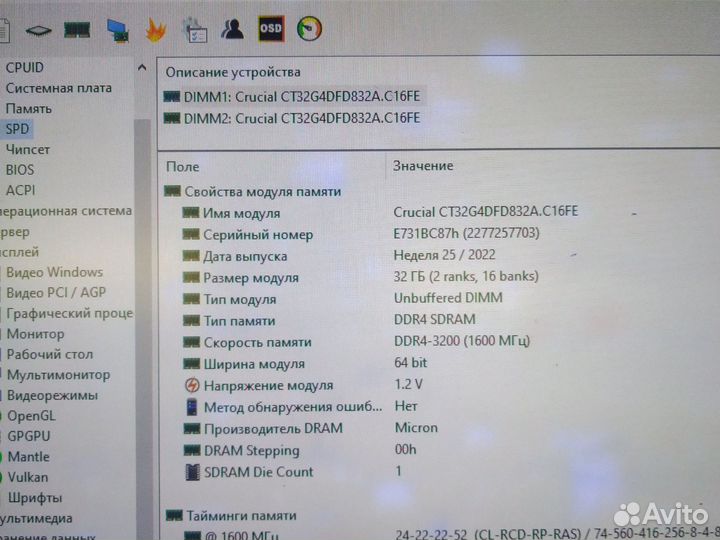The image size is (720, 540).
Task: Toggle the OSD panel icon
Action: pos(271,28)
